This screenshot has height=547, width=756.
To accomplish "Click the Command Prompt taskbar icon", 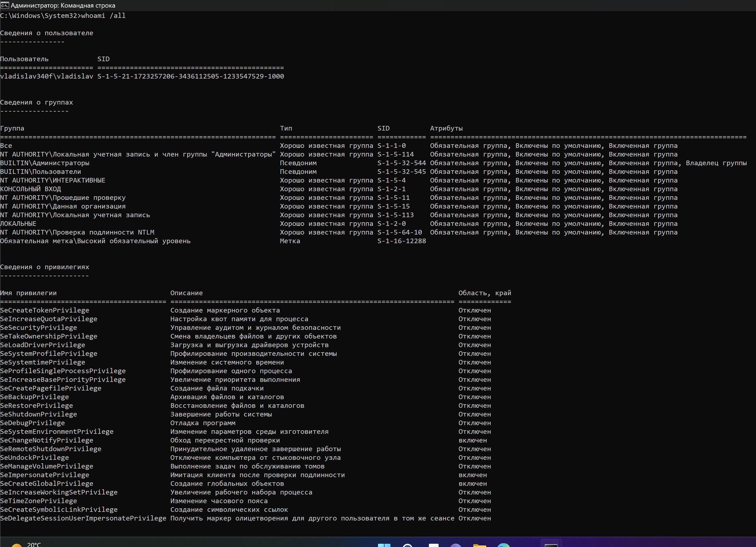I will pyautogui.click(x=551, y=544).
